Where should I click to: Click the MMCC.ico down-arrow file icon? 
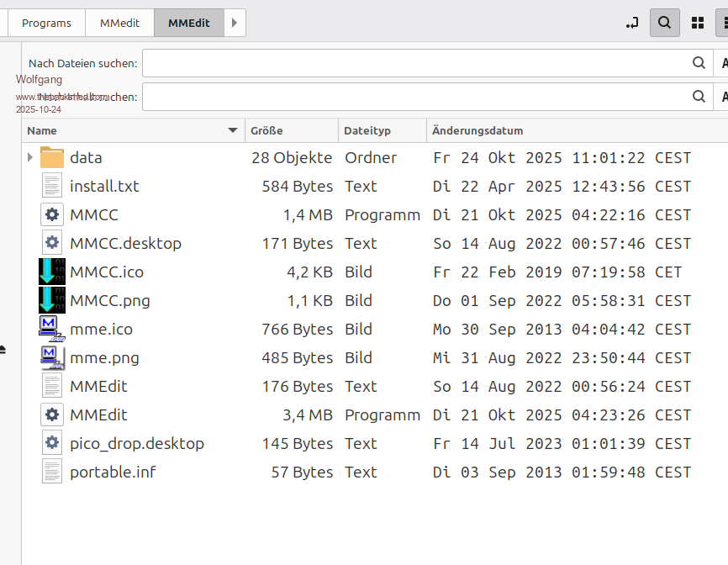click(52, 272)
